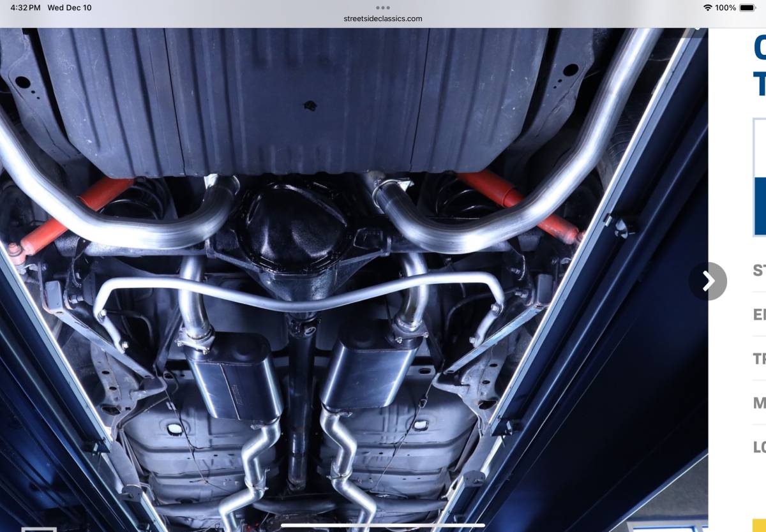
Task: Select the spec row starting with M
Action: click(759, 403)
